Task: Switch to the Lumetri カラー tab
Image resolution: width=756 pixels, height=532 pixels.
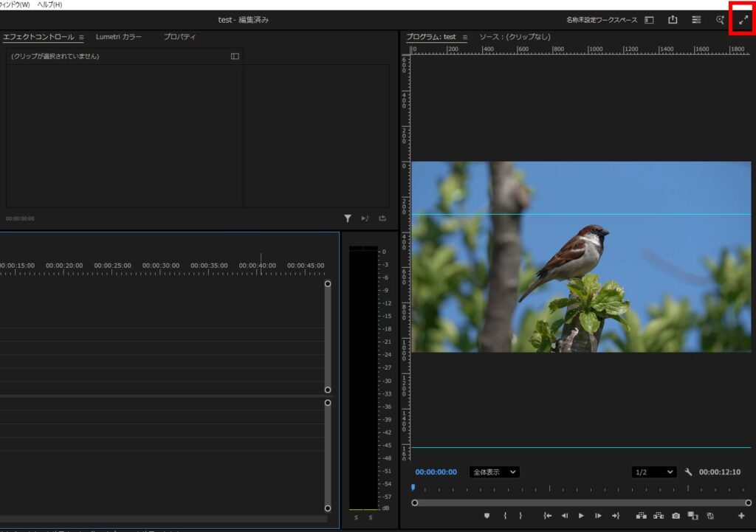Action: [x=118, y=37]
